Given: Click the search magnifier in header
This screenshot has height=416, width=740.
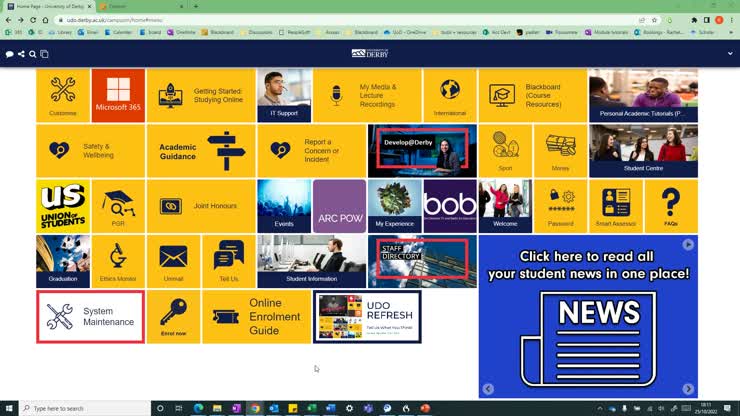Looking at the screenshot, I should 32,54.
